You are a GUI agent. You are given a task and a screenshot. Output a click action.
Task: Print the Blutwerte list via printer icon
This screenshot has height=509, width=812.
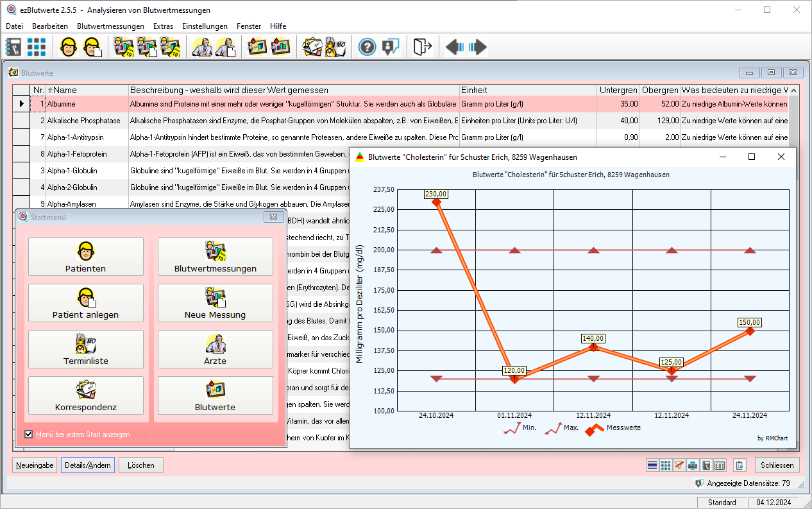[692, 465]
